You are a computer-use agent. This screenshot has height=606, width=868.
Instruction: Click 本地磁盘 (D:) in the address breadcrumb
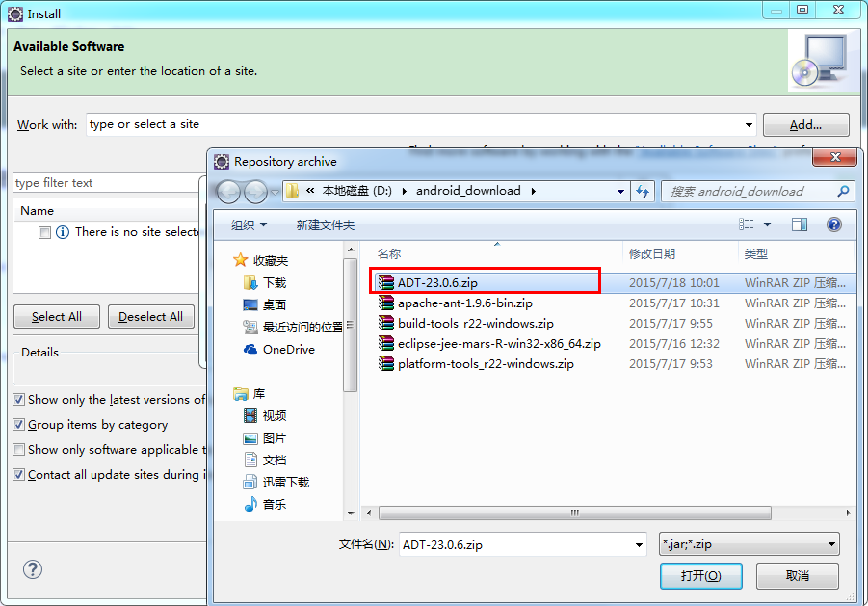pyautogui.click(x=357, y=191)
